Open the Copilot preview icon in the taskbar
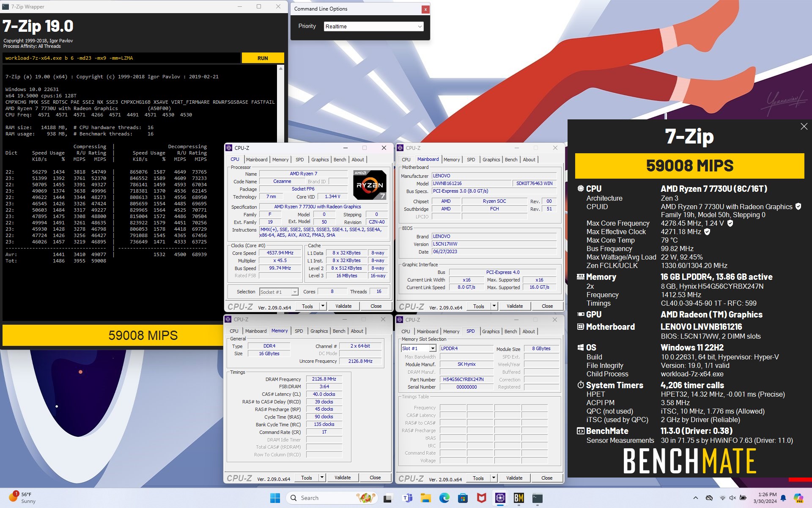 coord(798,498)
